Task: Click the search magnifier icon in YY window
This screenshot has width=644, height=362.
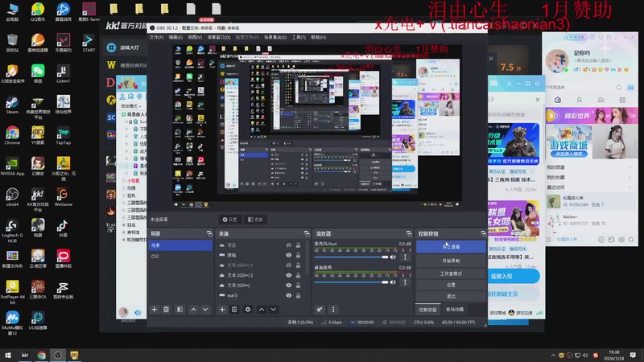Action: [619, 88]
